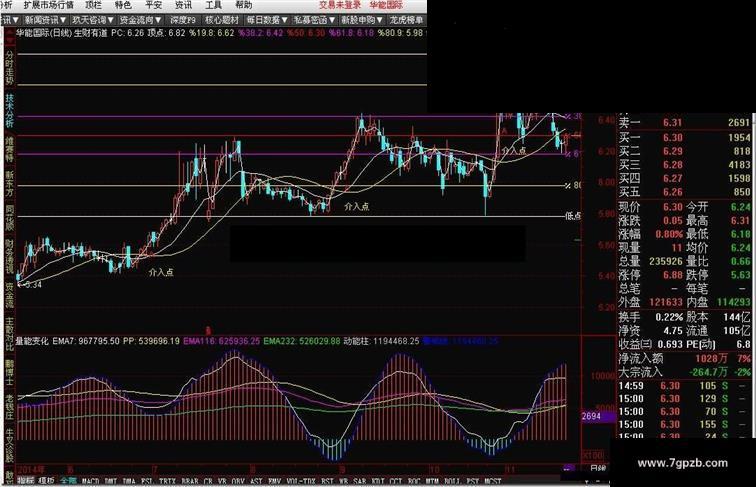The image size is (756, 487).
Task: Select the 指标 tab at bottom
Action: pos(26,481)
